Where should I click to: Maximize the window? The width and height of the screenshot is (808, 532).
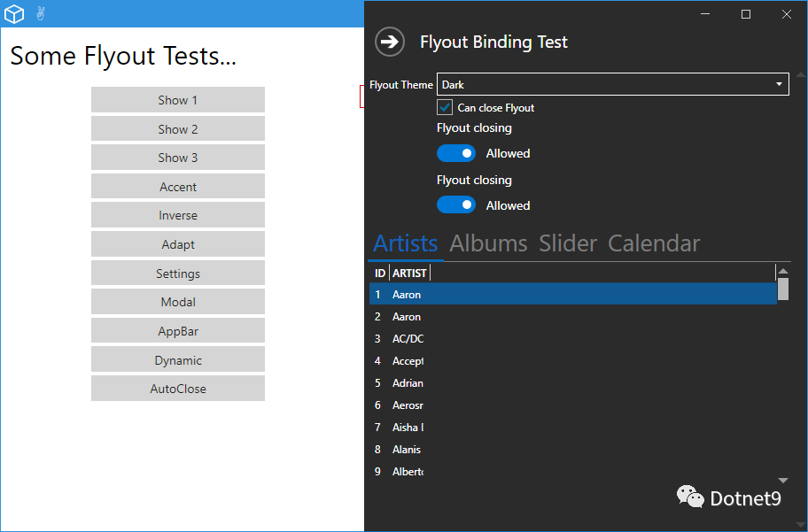click(x=746, y=14)
